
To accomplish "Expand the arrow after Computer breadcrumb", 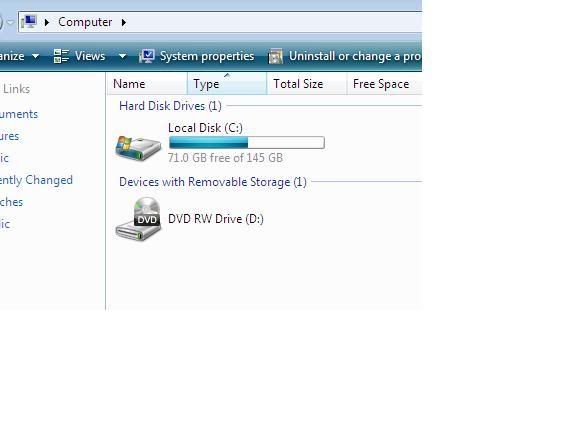I will (x=124, y=22).
